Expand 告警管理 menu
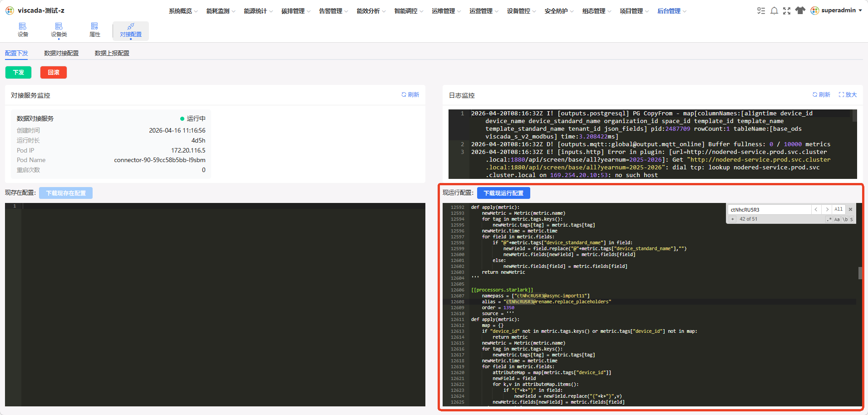868x415 pixels. [334, 11]
